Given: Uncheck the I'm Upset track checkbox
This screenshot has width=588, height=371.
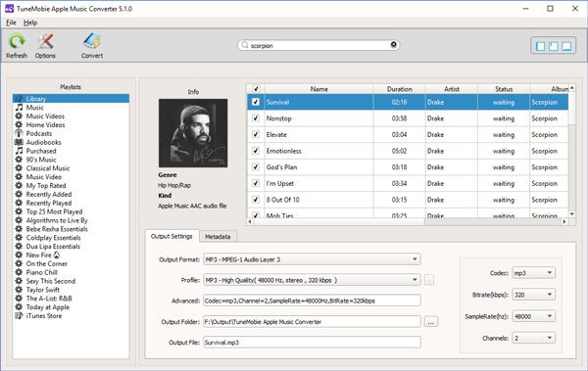Looking at the screenshot, I should coord(256,183).
